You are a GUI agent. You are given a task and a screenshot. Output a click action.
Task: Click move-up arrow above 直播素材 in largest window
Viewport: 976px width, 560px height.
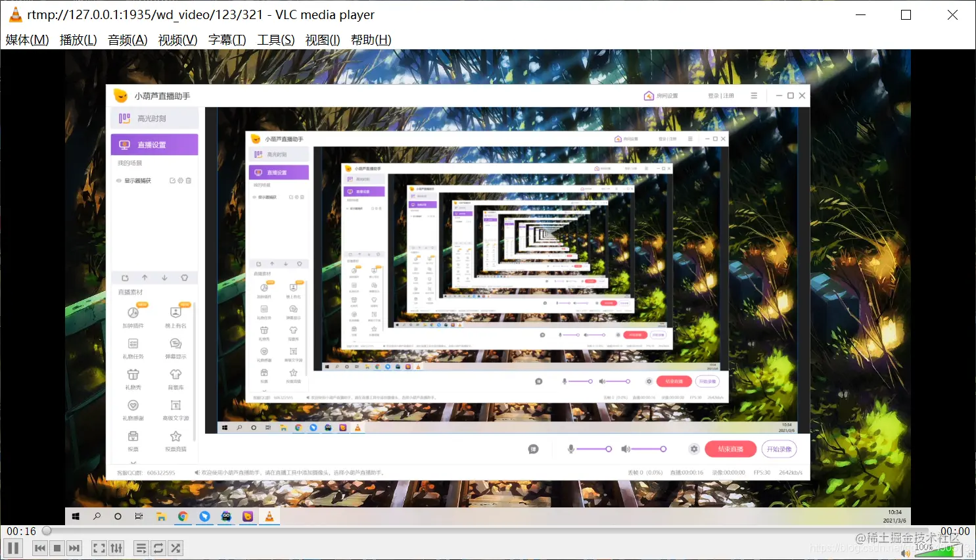pyautogui.click(x=145, y=278)
